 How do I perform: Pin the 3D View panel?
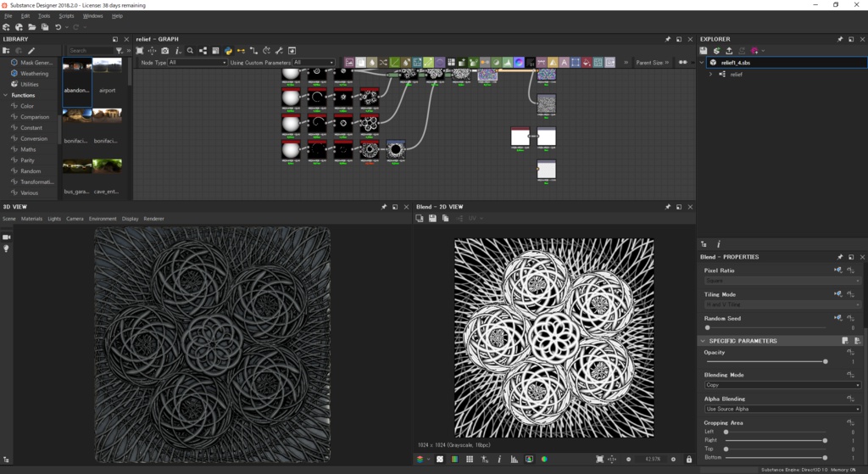(x=384, y=207)
